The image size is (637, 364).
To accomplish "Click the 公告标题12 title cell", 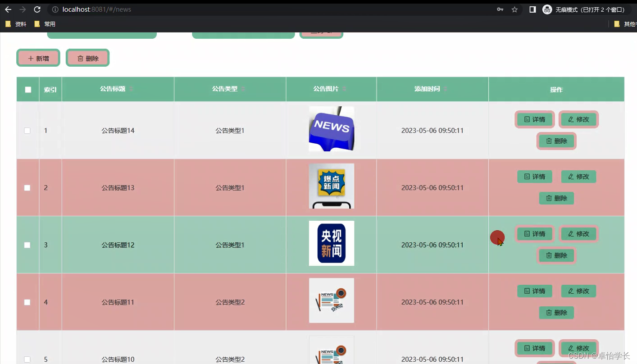I will click(x=118, y=245).
